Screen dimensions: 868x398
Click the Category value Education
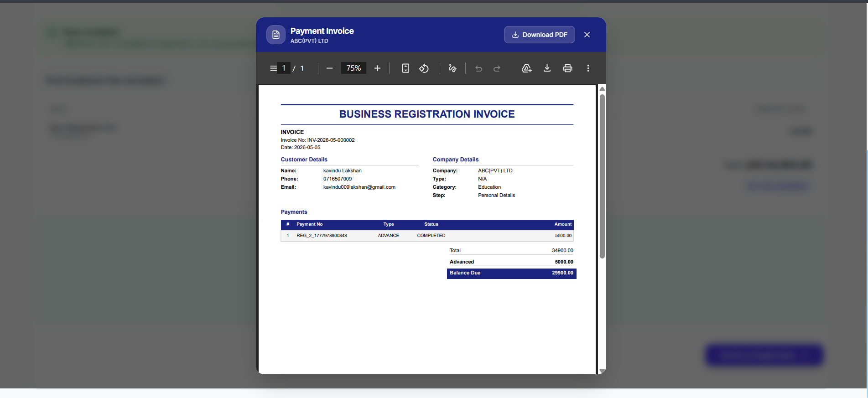coord(489,187)
